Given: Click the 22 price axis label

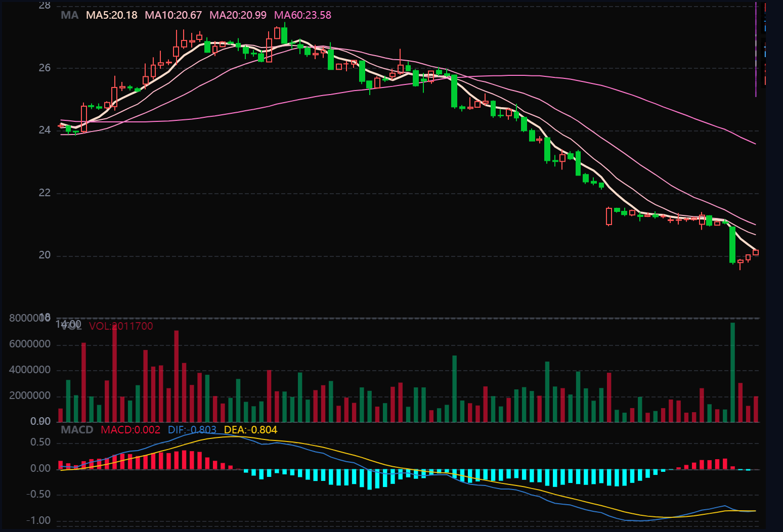Looking at the screenshot, I should (x=45, y=193).
